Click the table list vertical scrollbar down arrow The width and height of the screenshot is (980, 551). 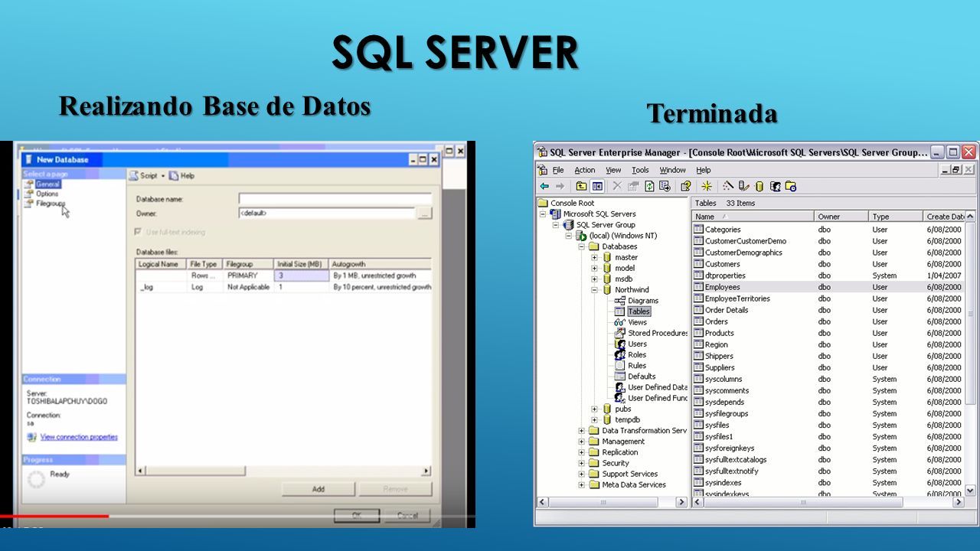[x=970, y=490]
